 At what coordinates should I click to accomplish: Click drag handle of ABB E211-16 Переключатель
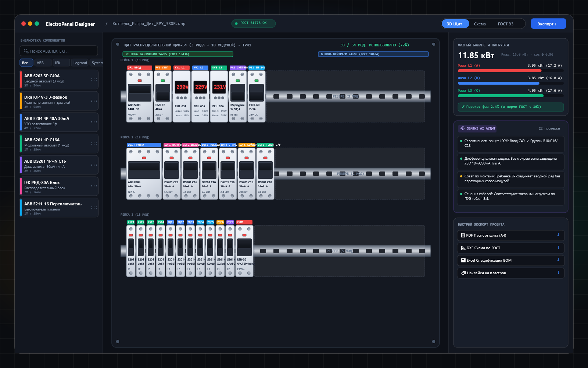94,208
